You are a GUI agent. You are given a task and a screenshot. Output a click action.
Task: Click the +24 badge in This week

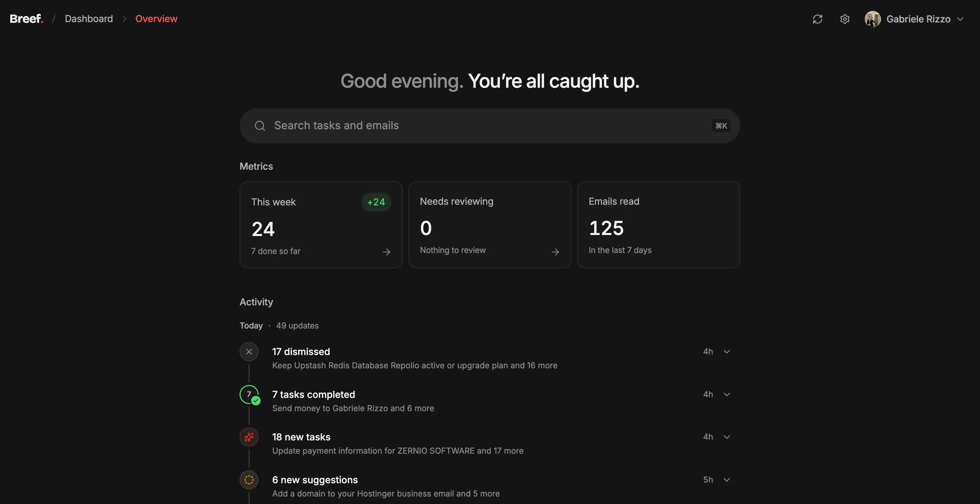coord(376,202)
